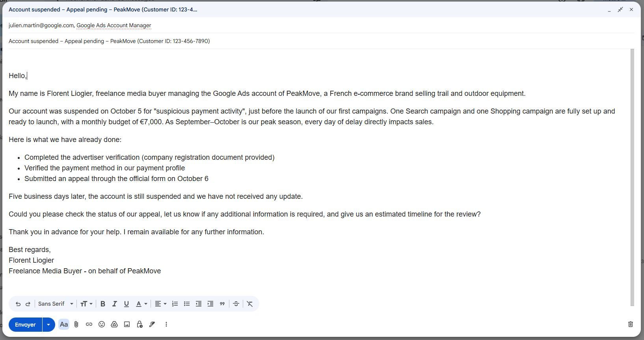The width and height of the screenshot is (644, 340).
Task: Remove formatting from selected text
Action: (250, 304)
